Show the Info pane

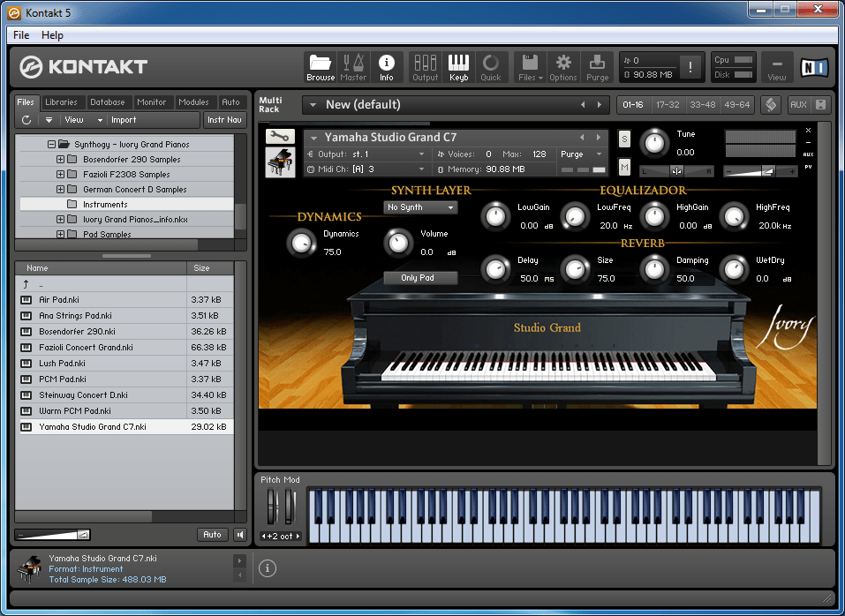[x=387, y=68]
